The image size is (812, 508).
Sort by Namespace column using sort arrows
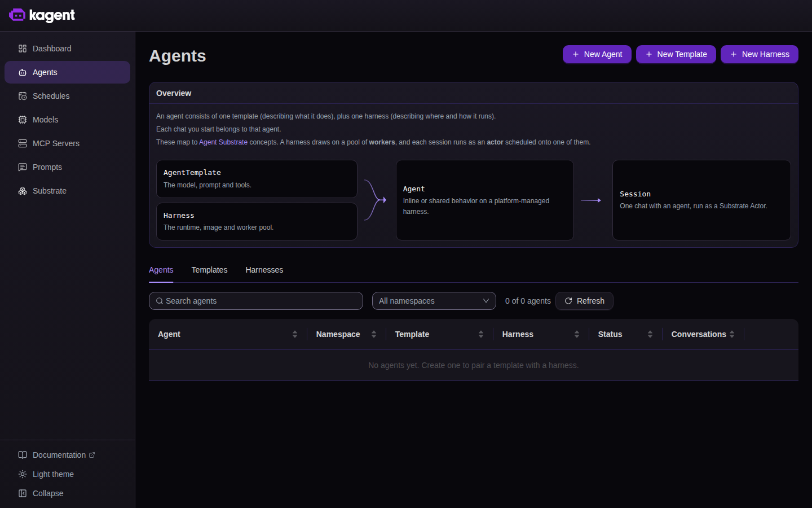click(374, 334)
